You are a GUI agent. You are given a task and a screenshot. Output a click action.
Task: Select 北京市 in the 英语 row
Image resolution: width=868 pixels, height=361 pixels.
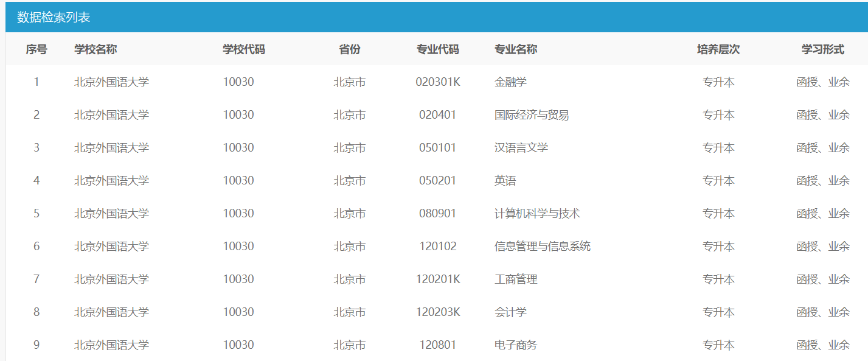(x=350, y=181)
